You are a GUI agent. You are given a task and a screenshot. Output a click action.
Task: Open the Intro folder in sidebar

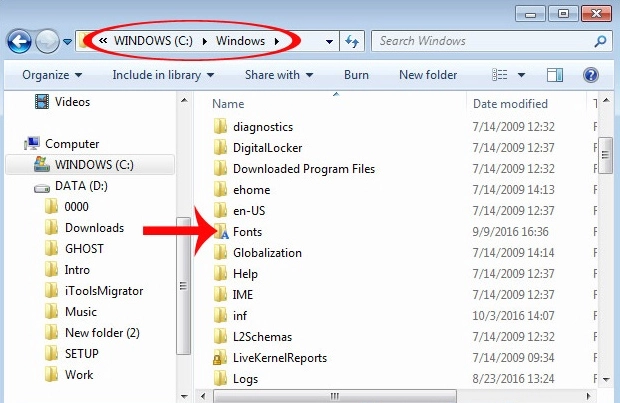pos(67,270)
